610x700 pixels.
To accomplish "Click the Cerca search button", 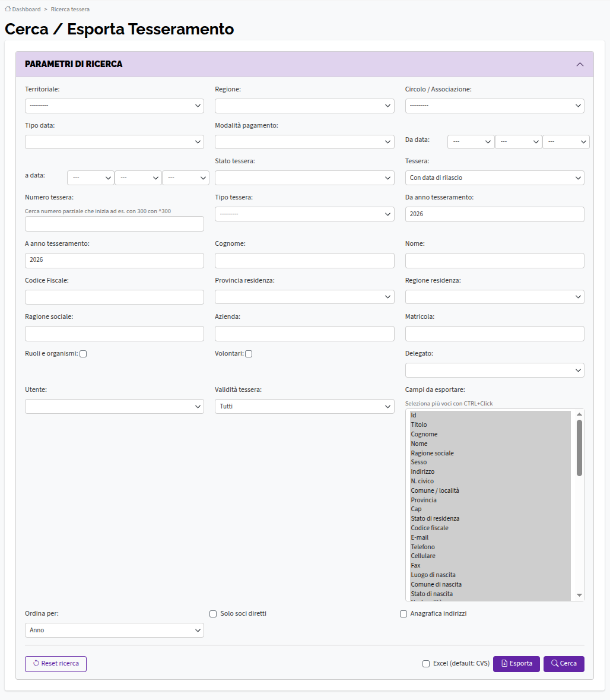I will tap(564, 664).
